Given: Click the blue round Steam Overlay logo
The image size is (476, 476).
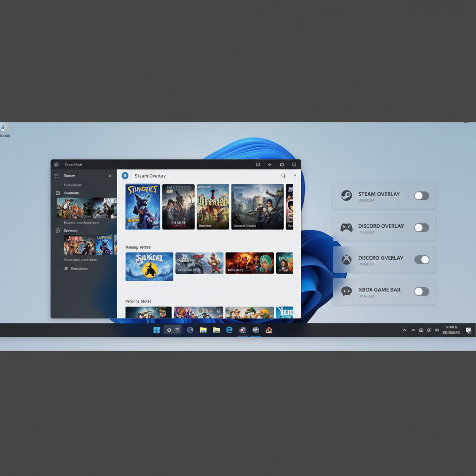Looking at the screenshot, I should tap(125, 175).
